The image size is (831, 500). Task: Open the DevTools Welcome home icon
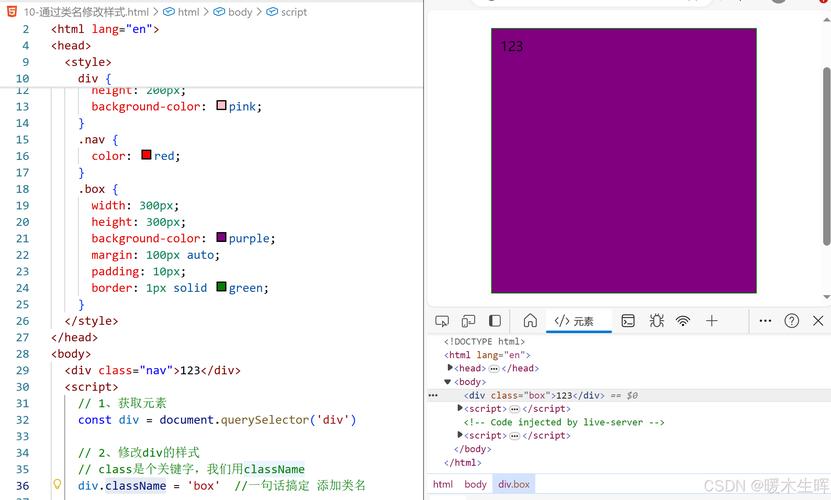pyautogui.click(x=530, y=321)
